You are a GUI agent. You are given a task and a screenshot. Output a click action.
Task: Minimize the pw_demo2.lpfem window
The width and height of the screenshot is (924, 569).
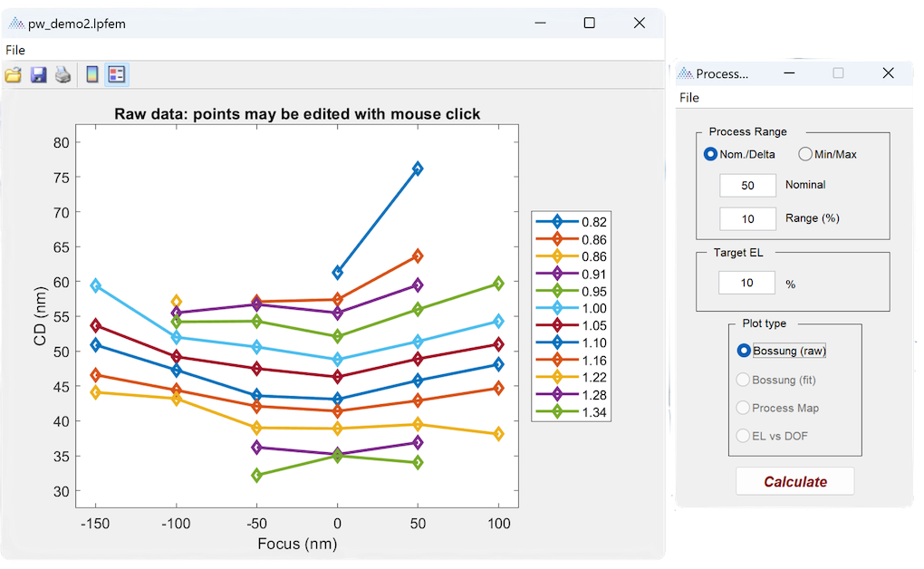[541, 23]
